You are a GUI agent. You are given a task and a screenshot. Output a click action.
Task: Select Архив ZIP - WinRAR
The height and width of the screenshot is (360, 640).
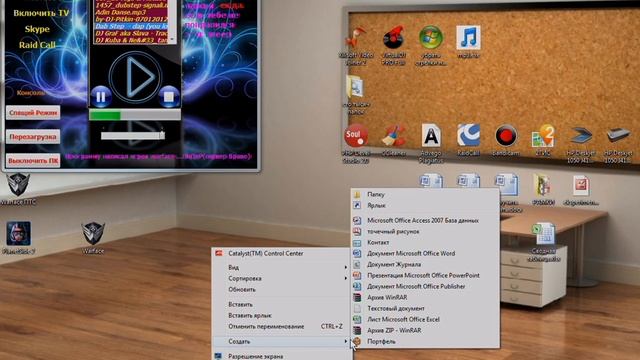[425, 331]
